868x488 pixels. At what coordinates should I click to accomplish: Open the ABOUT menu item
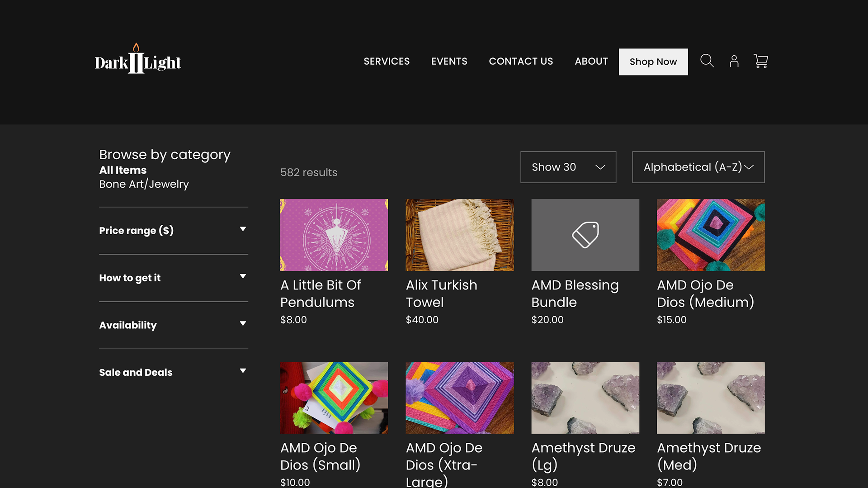(591, 62)
